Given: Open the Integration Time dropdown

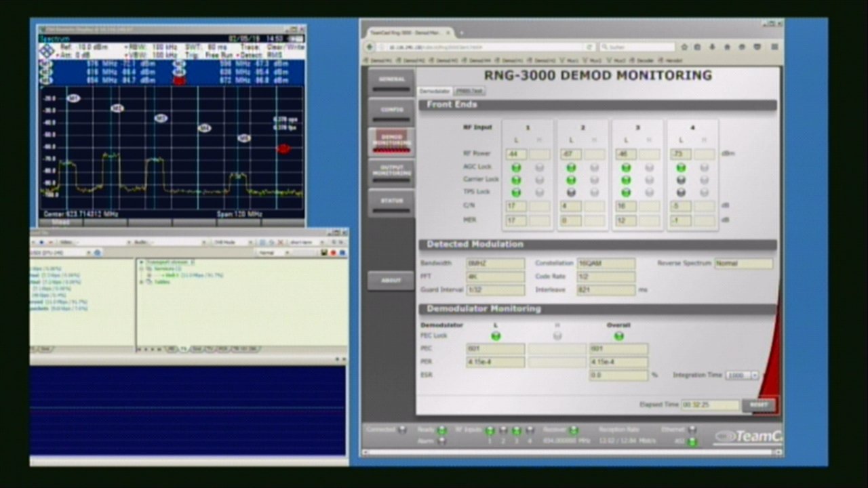Looking at the screenshot, I should point(742,375).
